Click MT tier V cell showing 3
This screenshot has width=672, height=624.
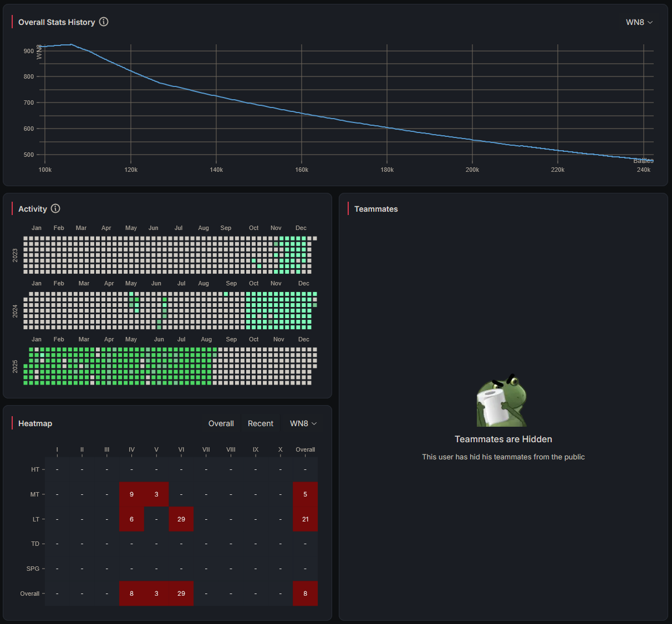156,494
